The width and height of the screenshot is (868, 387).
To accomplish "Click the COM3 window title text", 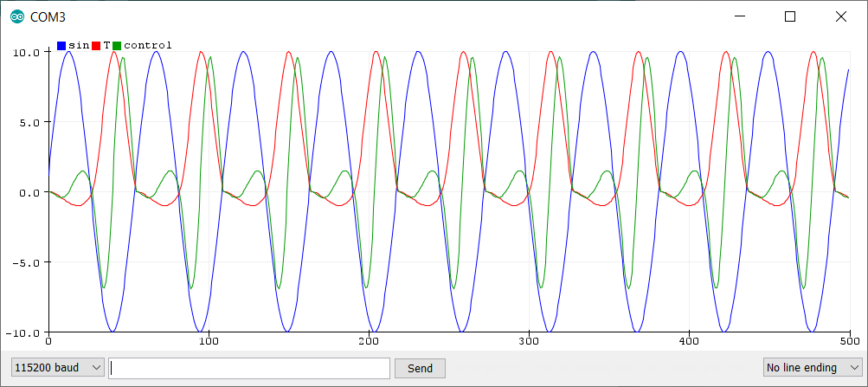I will (48, 16).
